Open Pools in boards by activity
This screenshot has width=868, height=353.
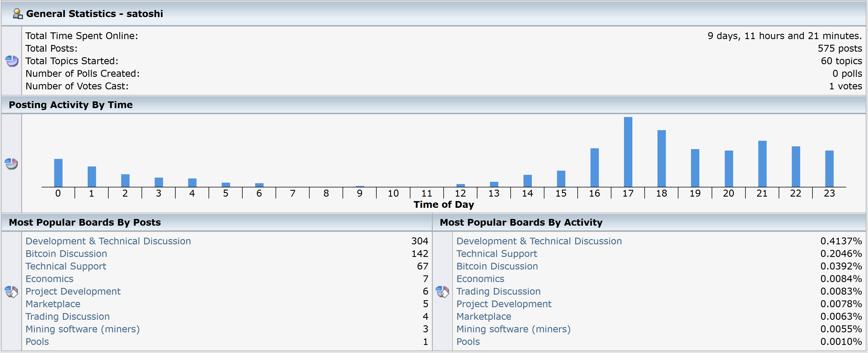468,342
